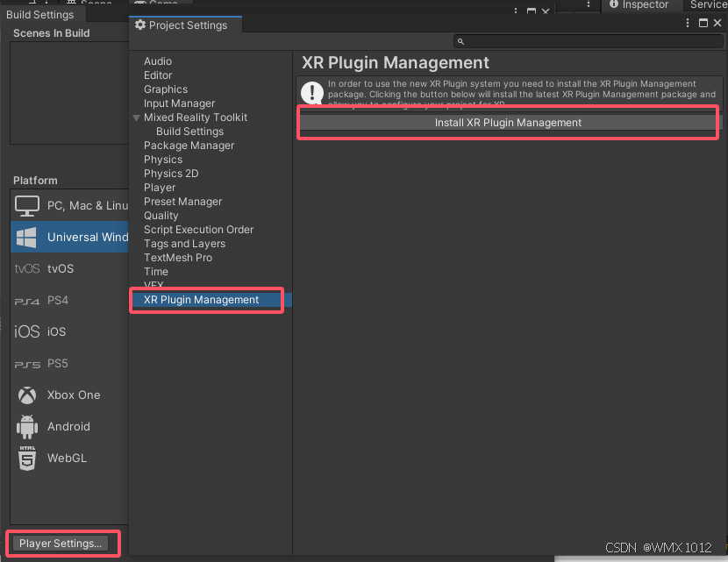Viewport: 728px width, 562px height.
Task: Choose WebGL HTML5 platform icon
Action: coord(27,459)
